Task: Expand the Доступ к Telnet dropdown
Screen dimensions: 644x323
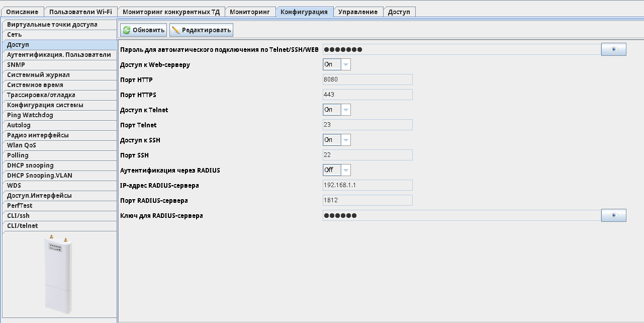Action: pyautogui.click(x=345, y=110)
